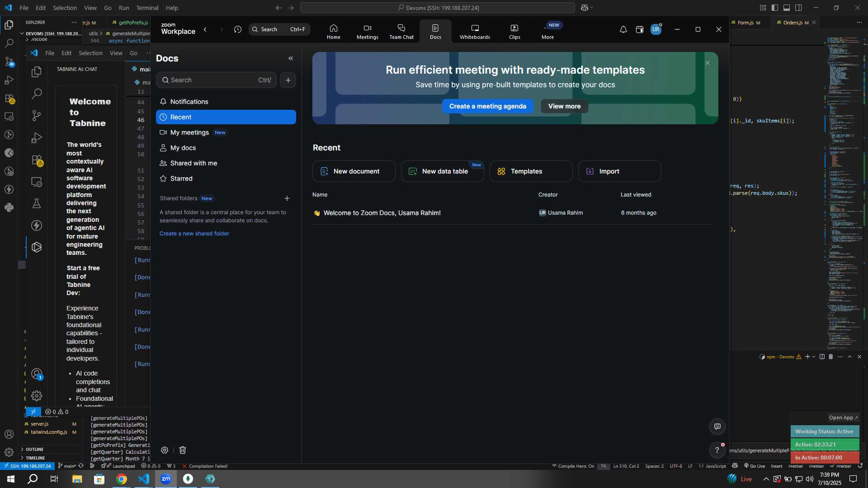Open Zoom help question mark button

click(x=717, y=450)
